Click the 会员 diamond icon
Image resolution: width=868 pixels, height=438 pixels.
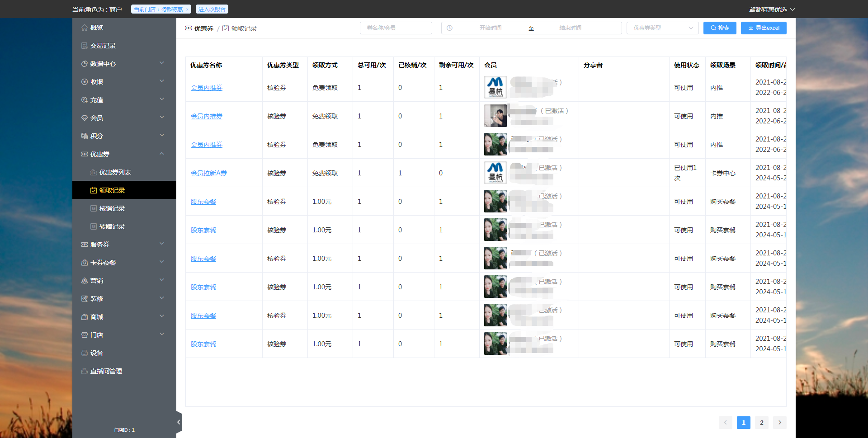coord(85,118)
